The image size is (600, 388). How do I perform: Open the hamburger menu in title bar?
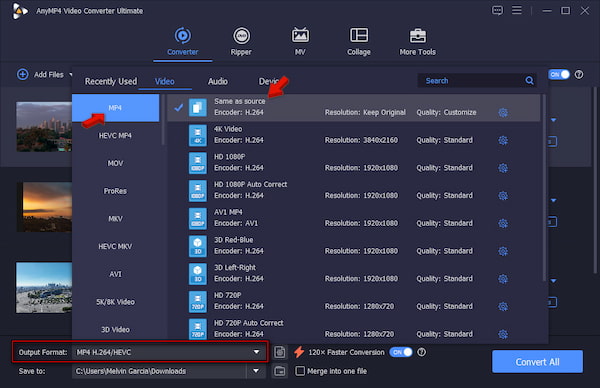pos(517,10)
